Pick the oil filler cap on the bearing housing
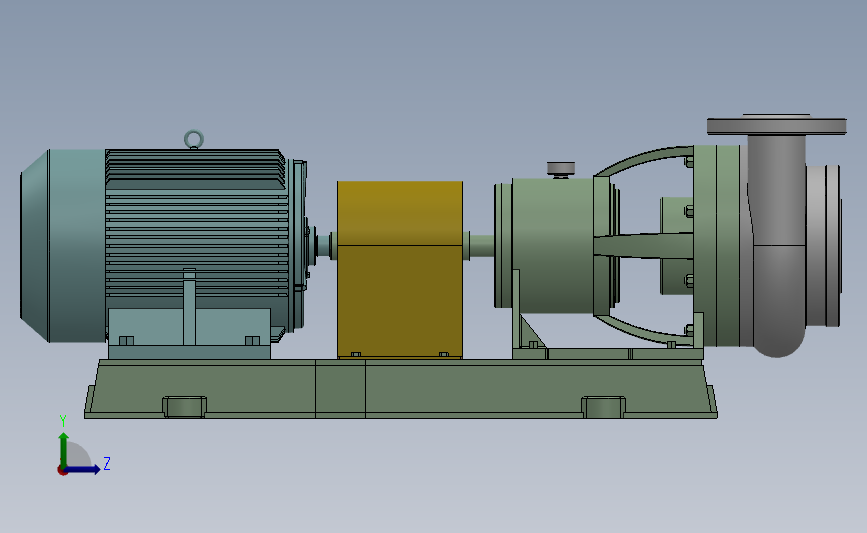The width and height of the screenshot is (867, 533). coord(561,169)
